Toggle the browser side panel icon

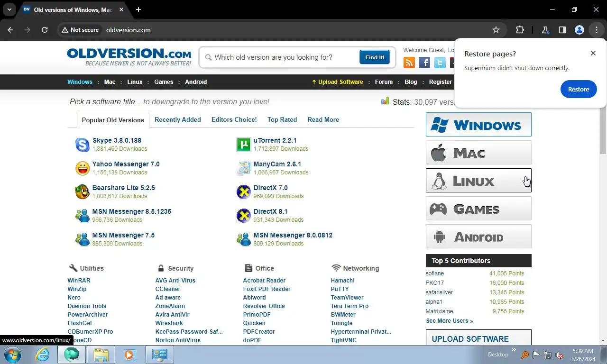pyautogui.click(x=562, y=30)
